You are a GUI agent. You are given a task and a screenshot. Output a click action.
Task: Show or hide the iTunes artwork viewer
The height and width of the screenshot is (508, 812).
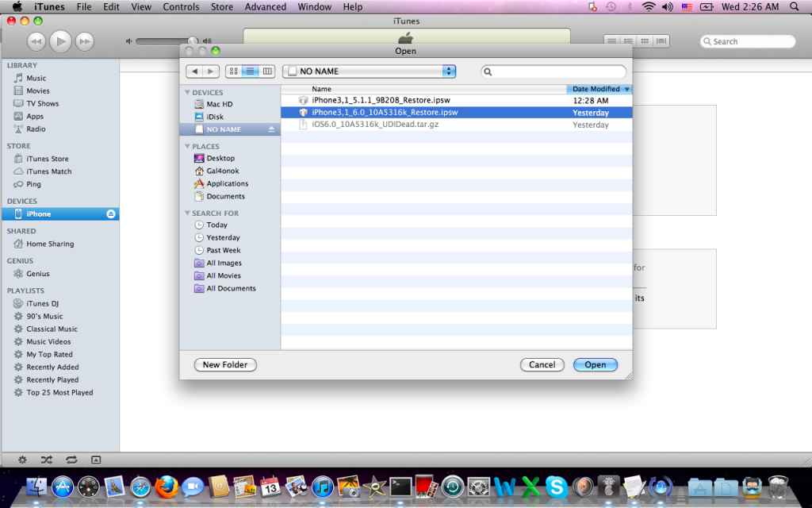(96, 460)
